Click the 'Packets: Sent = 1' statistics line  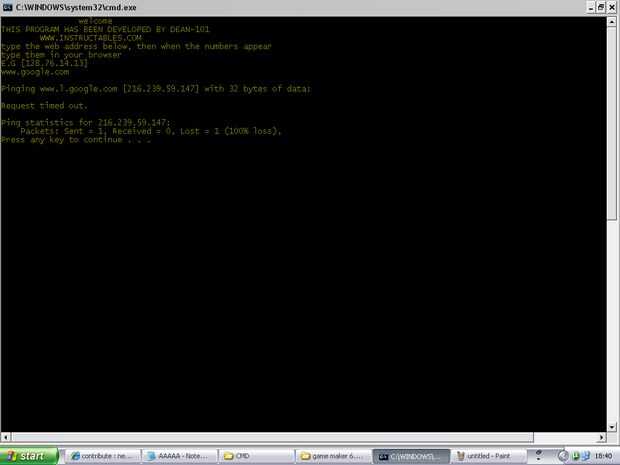(151, 131)
